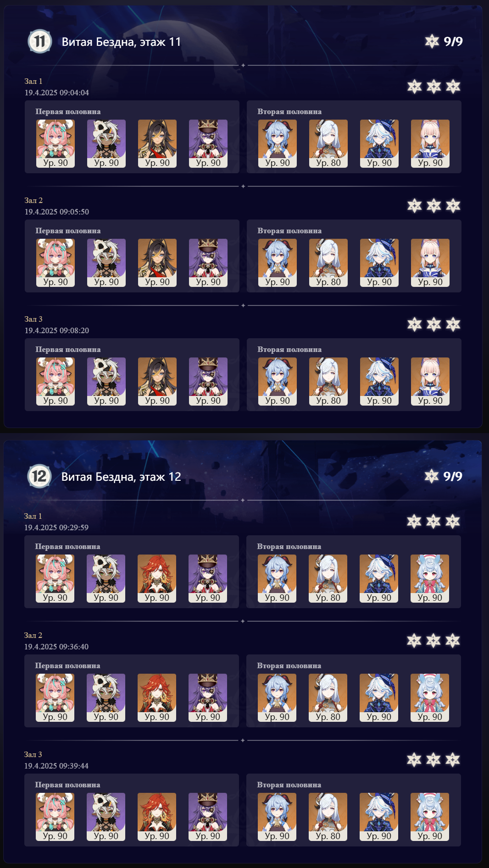Click the middle star of floor 12 Зал 1

click(x=433, y=521)
